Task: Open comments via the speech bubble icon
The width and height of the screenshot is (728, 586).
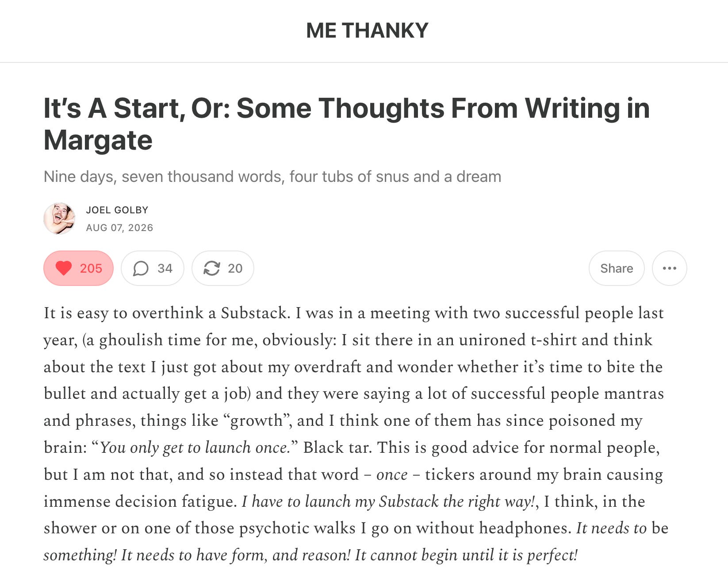Action: [141, 268]
